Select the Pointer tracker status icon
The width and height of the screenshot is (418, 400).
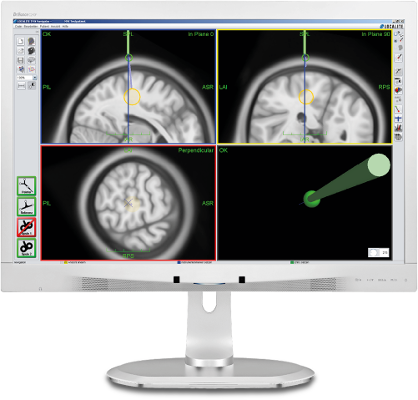click(27, 186)
